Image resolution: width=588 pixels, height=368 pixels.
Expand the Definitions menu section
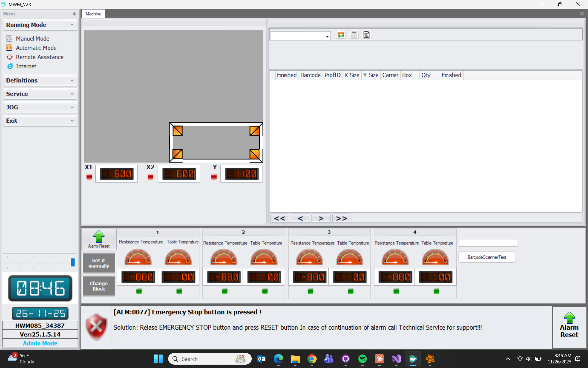40,80
